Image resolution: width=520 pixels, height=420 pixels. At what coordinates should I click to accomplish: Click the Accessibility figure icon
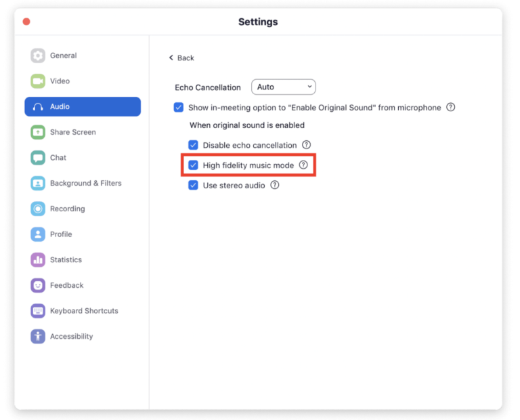tap(38, 337)
